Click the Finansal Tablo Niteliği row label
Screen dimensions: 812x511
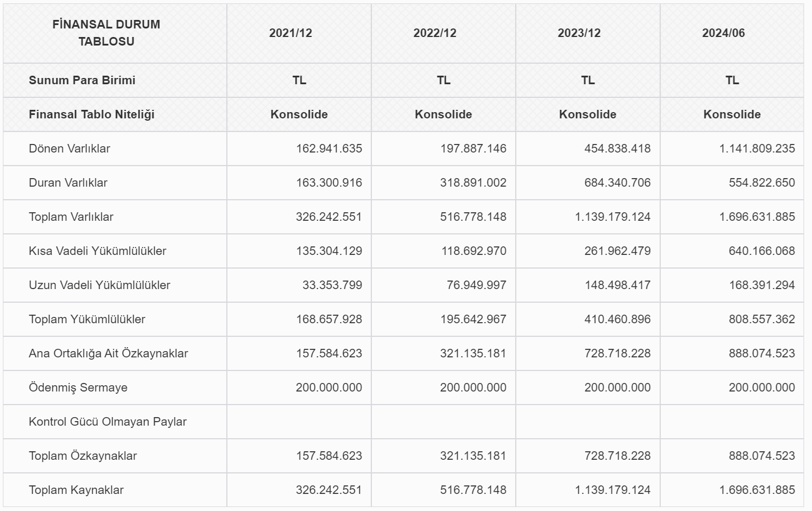click(92, 114)
